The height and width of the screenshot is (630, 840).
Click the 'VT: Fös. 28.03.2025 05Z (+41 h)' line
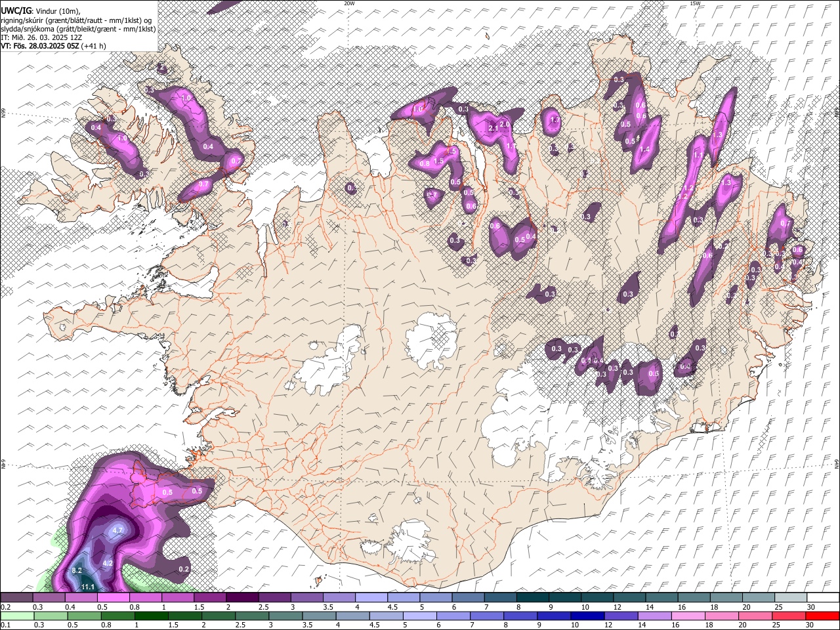(53, 46)
